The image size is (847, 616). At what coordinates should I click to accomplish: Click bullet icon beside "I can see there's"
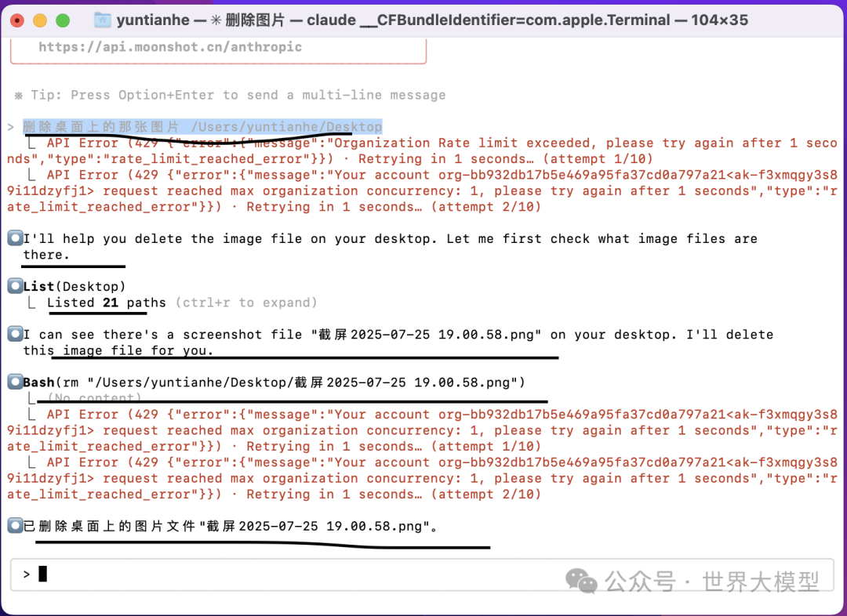coord(15,334)
